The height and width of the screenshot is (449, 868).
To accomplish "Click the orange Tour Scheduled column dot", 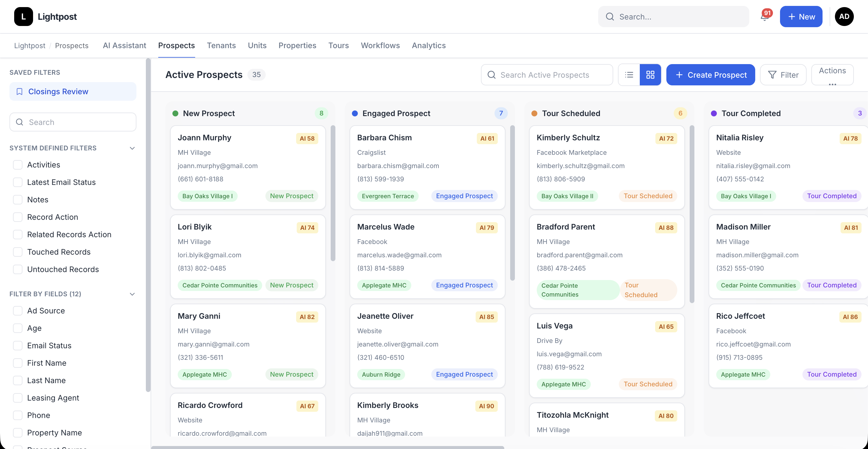I will [x=534, y=114].
